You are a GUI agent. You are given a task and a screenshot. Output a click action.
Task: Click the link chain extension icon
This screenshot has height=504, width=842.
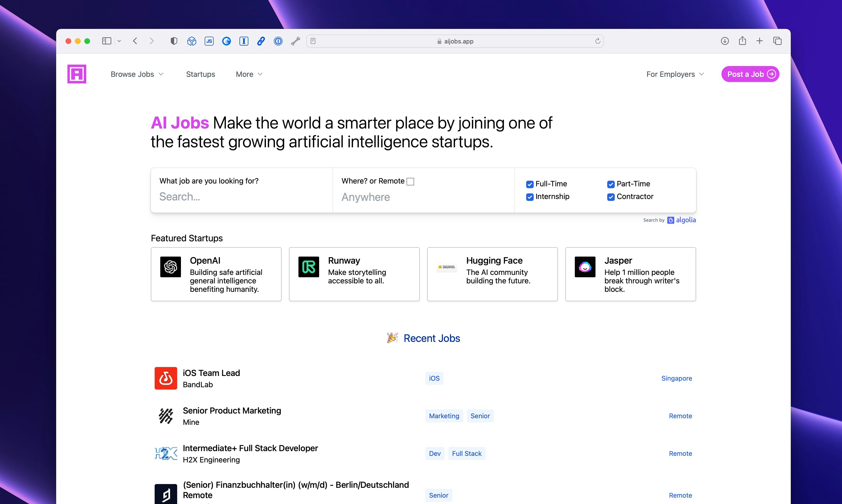coord(261,41)
